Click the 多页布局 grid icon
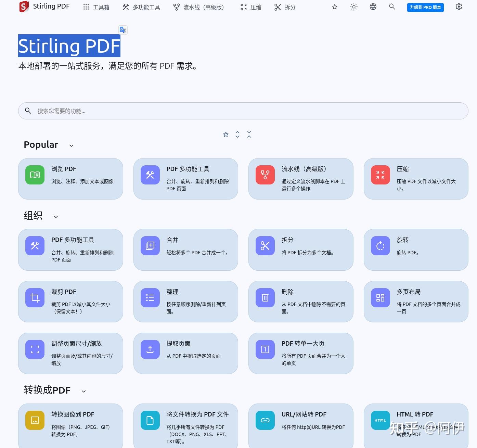Image resolution: width=477 pixels, height=448 pixels. 381,298
